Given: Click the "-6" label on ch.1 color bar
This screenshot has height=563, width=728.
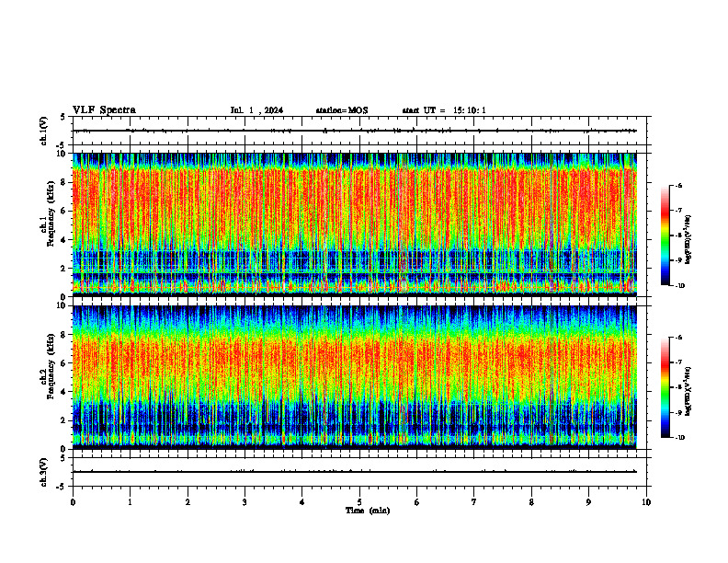Looking at the screenshot, I should pos(677,185).
